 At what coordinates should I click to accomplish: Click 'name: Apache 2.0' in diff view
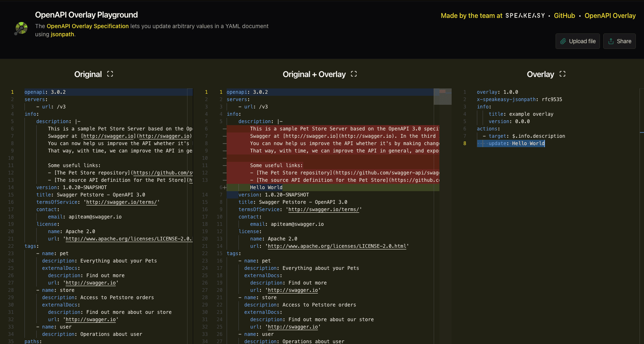pos(273,239)
